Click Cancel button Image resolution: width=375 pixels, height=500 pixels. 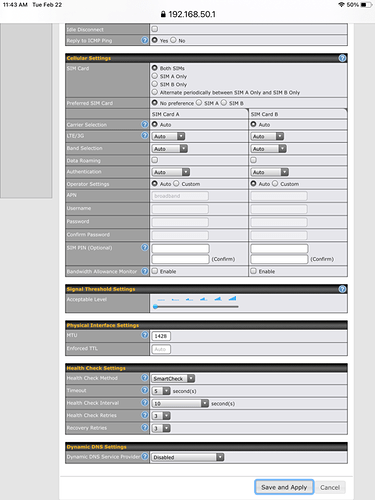330,487
